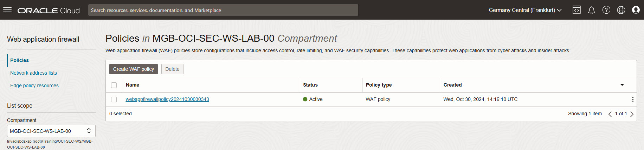Image resolution: width=644 pixels, height=150 pixels.
Task: View announcements via the bell icon
Action: [x=592, y=10]
